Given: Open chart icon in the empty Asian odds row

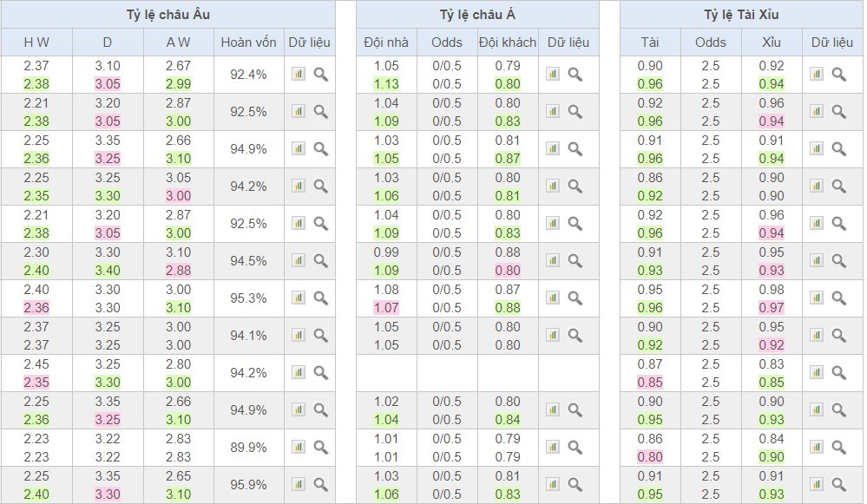Looking at the screenshot, I should 553,372.
